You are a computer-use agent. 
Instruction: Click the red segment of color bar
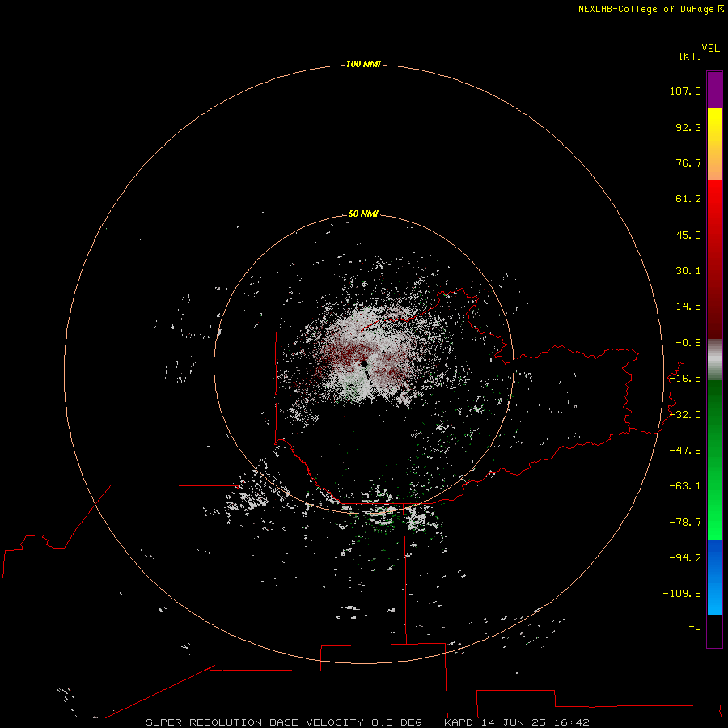point(714,259)
